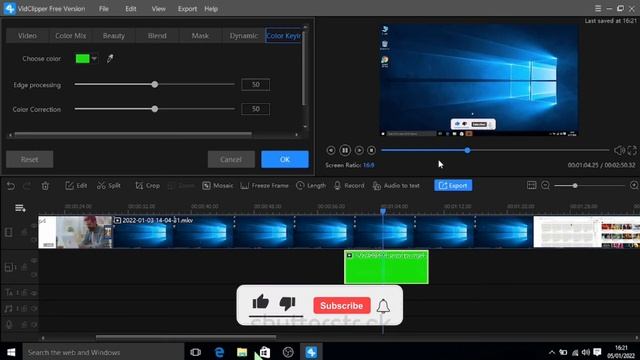Click the green Choose color swatch

click(82, 59)
